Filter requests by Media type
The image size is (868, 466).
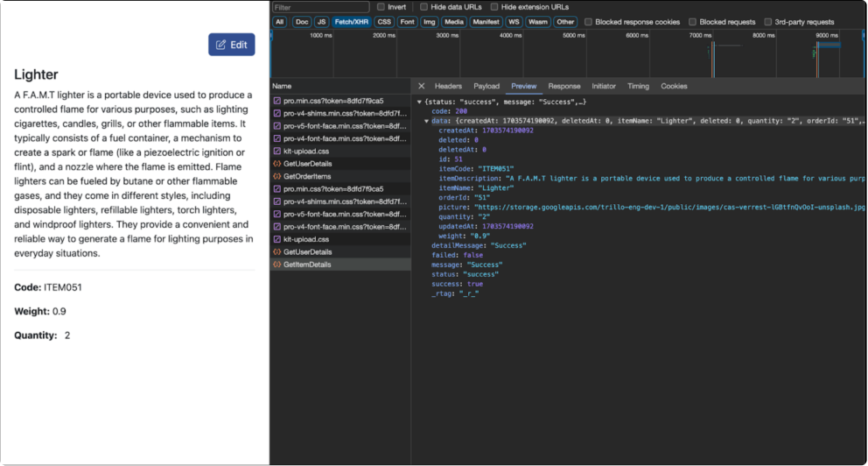click(454, 22)
